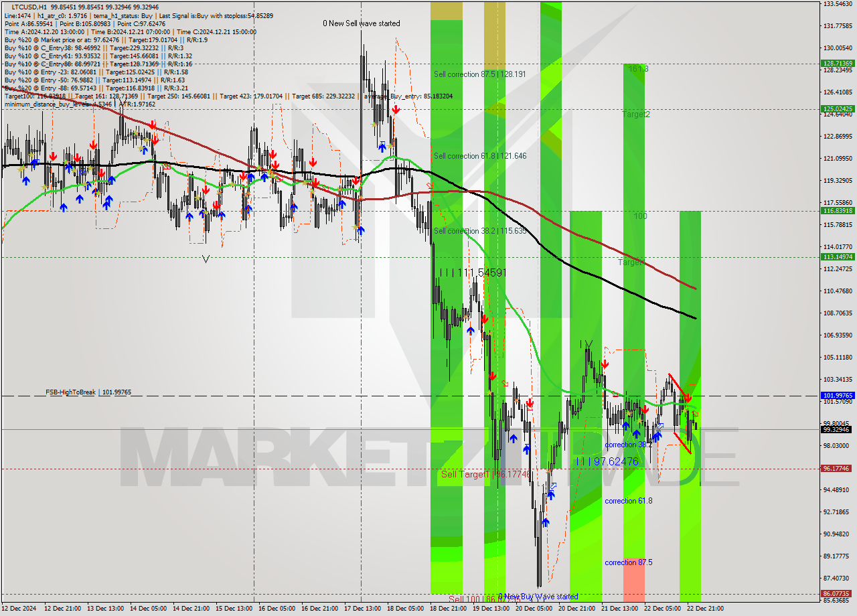Select the 'Target2' label on green zone
Viewport: 857px width, 616px height.
click(636, 114)
